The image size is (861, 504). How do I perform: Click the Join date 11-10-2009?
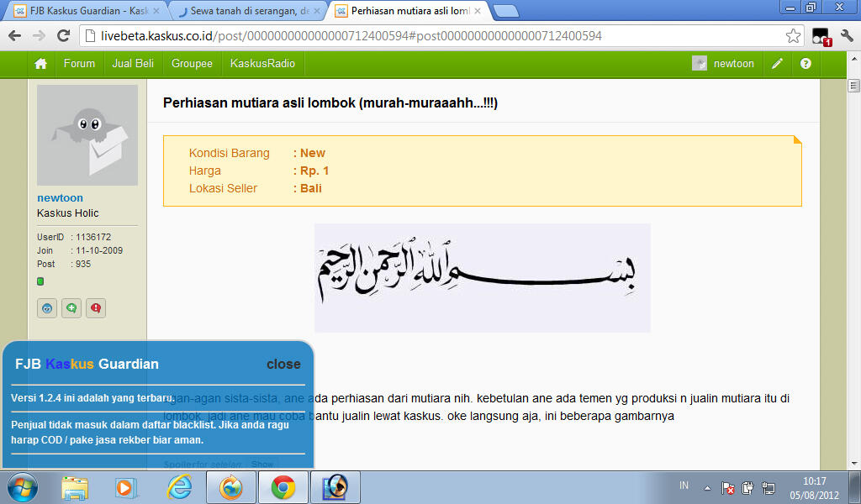pyautogui.click(x=99, y=250)
